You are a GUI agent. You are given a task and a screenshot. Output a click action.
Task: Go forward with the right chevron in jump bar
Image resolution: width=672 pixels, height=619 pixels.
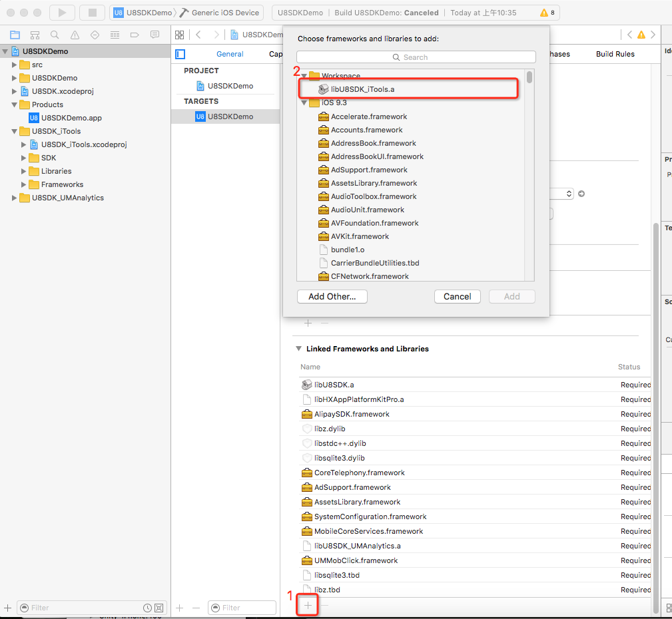tap(216, 35)
